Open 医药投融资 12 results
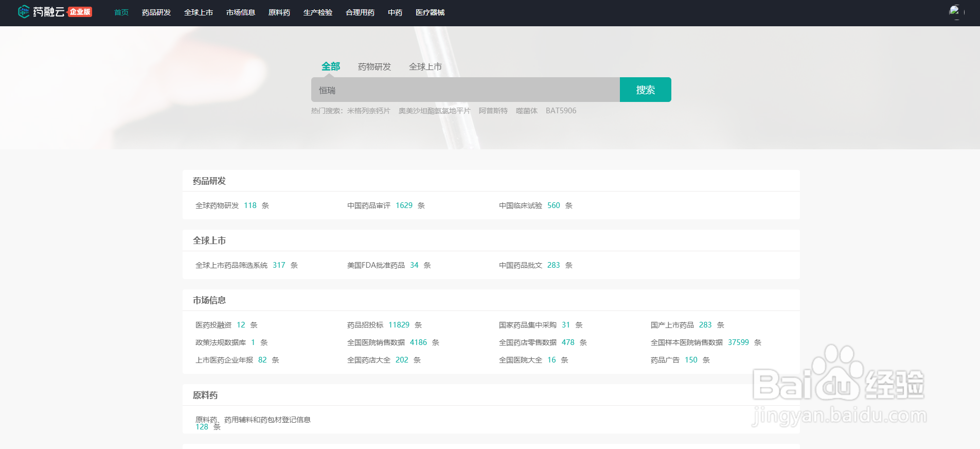The width and height of the screenshot is (980, 449). [x=227, y=325]
